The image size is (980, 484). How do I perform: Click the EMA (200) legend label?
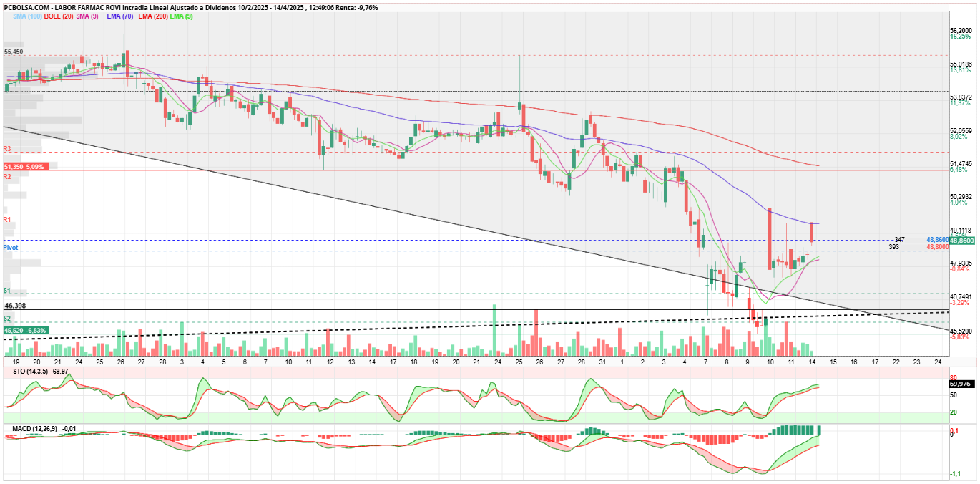click(x=152, y=16)
